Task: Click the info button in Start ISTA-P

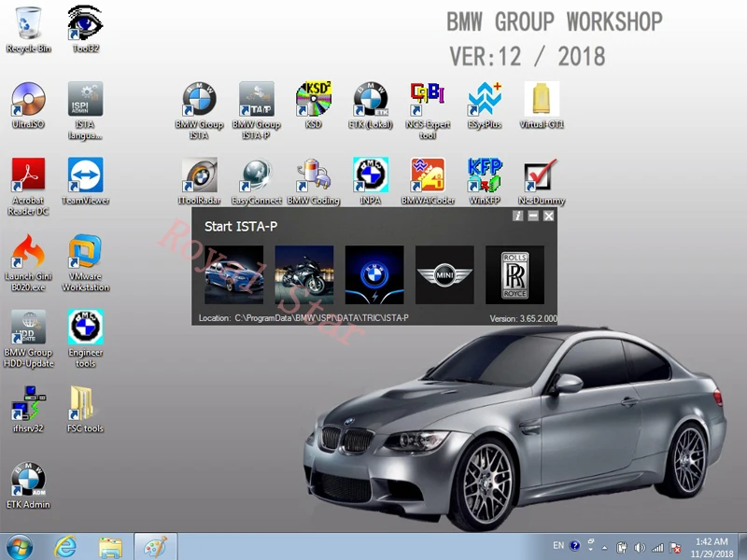Action: tap(517, 216)
